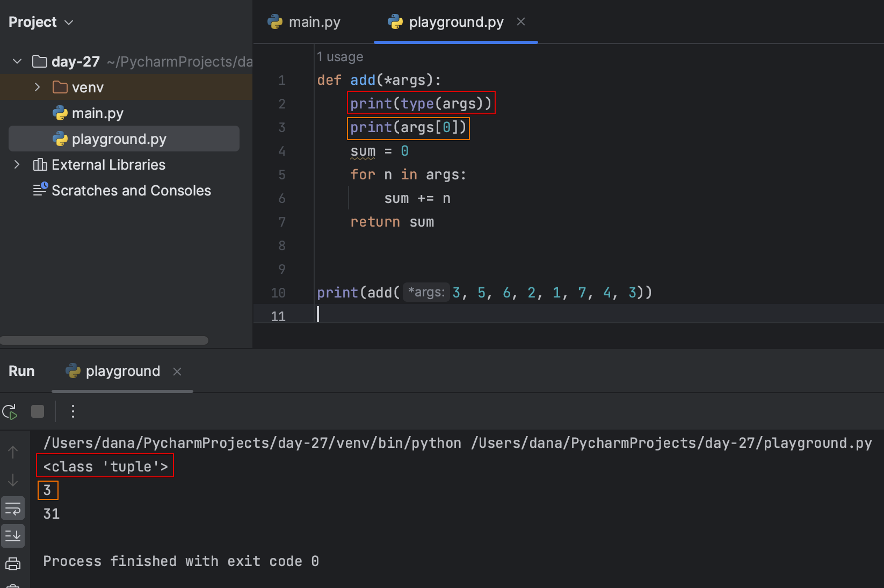Viewport: 884px width, 588px height.
Task: Open main.py from project tree
Action: [x=98, y=113]
